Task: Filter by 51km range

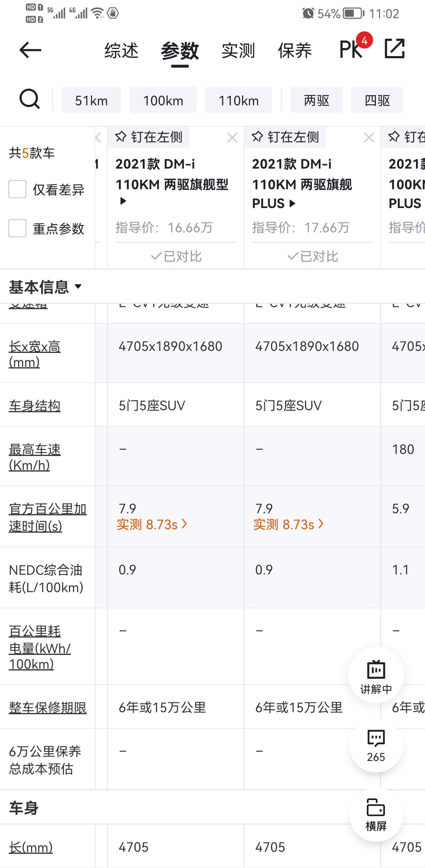Action: (91, 100)
